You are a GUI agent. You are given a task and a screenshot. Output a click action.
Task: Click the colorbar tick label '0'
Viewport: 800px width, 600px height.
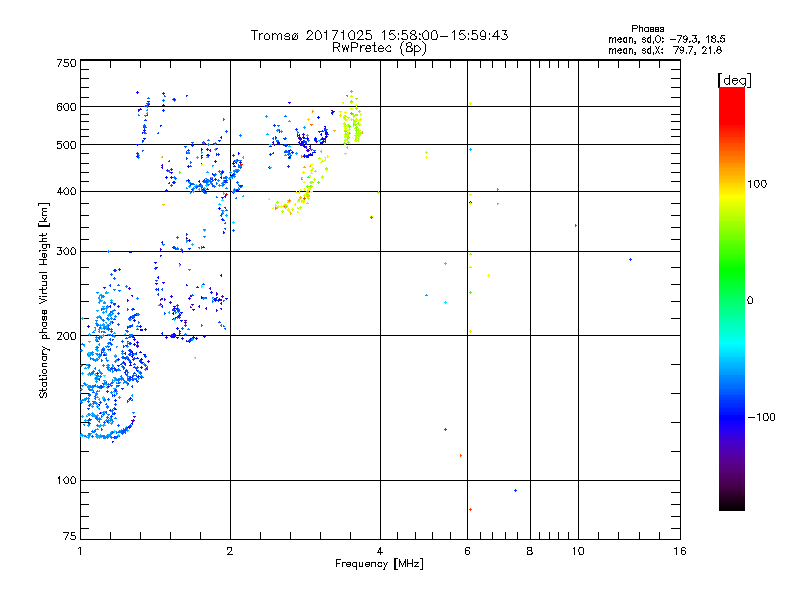[x=750, y=301]
